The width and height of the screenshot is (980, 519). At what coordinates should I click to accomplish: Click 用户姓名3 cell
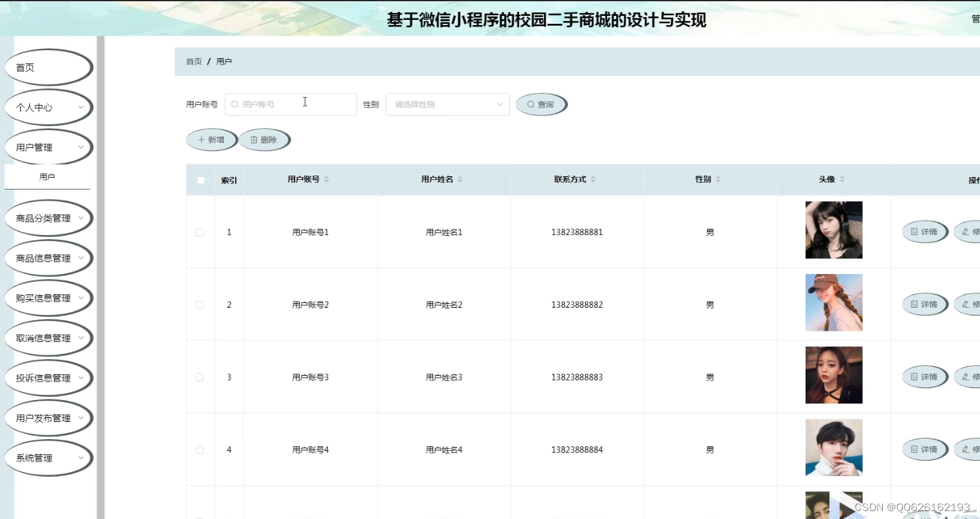[x=444, y=378]
